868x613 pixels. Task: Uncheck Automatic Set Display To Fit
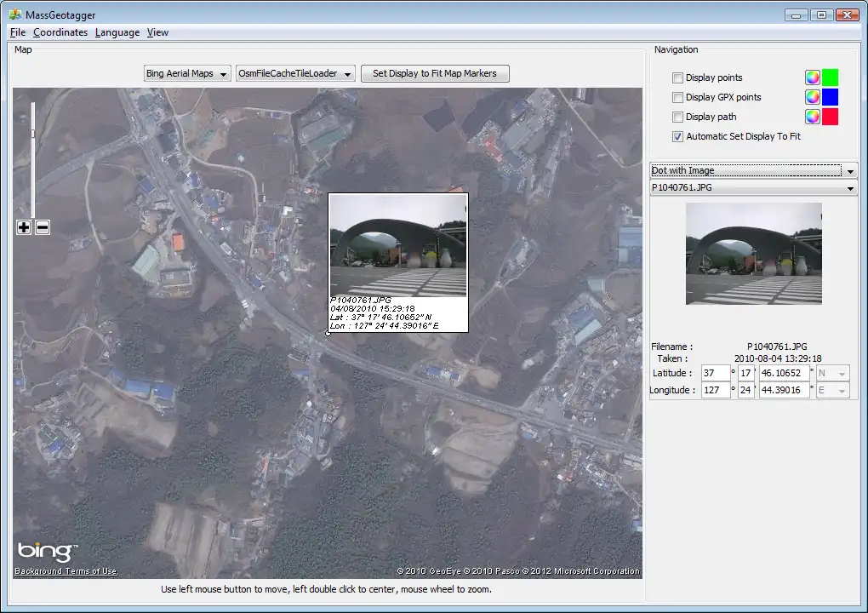pos(678,136)
